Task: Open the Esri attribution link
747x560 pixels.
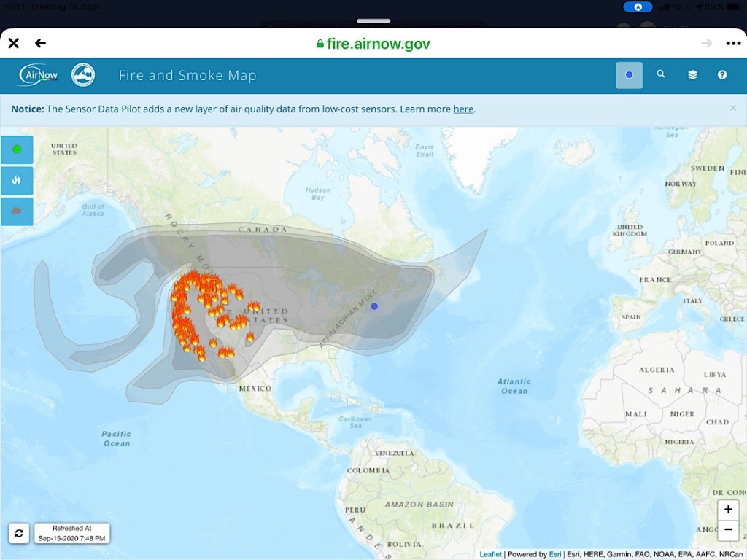Action: point(555,555)
